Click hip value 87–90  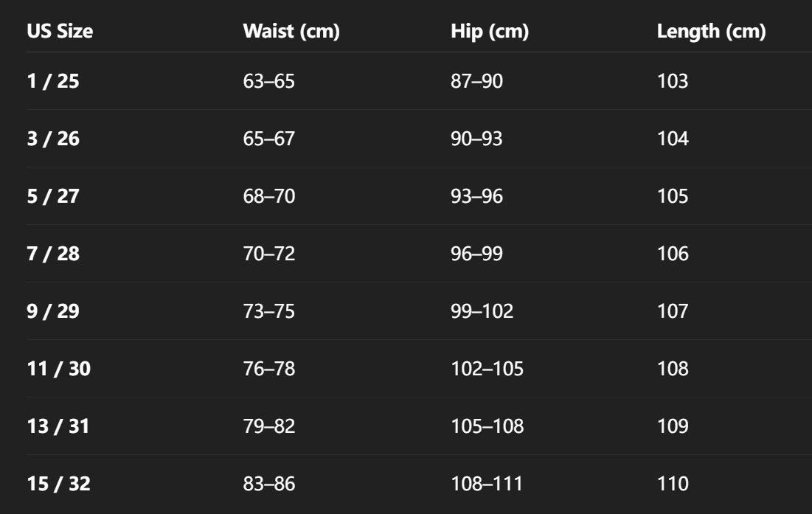(476, 81)
